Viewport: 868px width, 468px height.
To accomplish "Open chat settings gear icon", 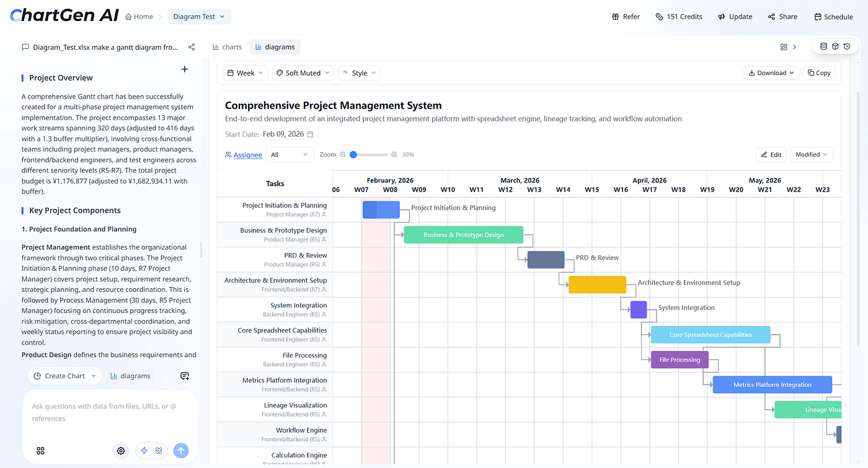I will pyautogui.click(x=121, y=451).
